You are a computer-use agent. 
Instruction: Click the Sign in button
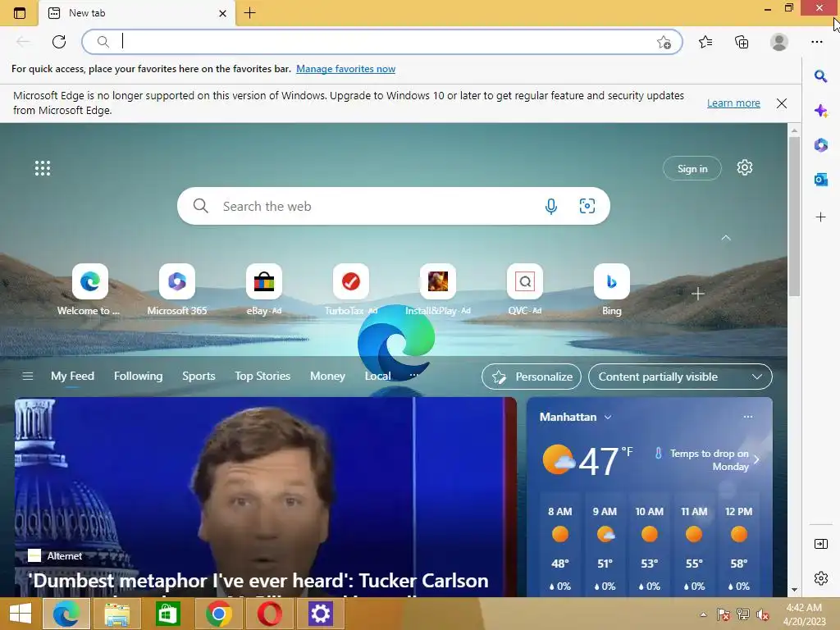click(692, 168)
